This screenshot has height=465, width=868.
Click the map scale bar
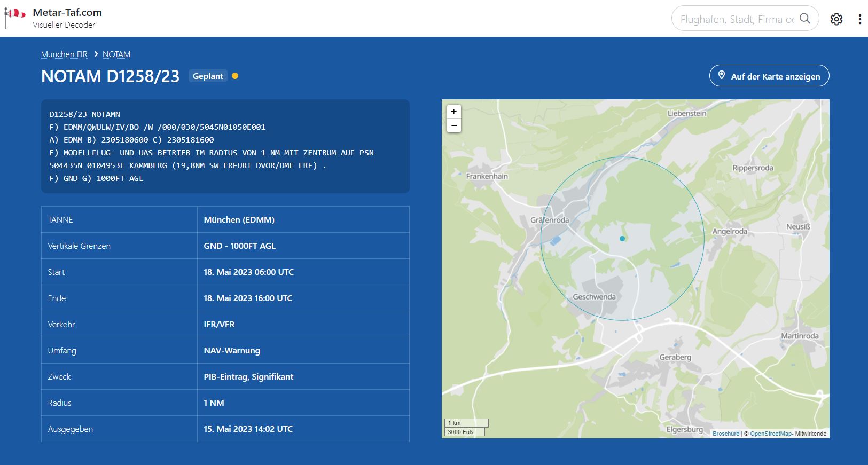coord(466,427)
